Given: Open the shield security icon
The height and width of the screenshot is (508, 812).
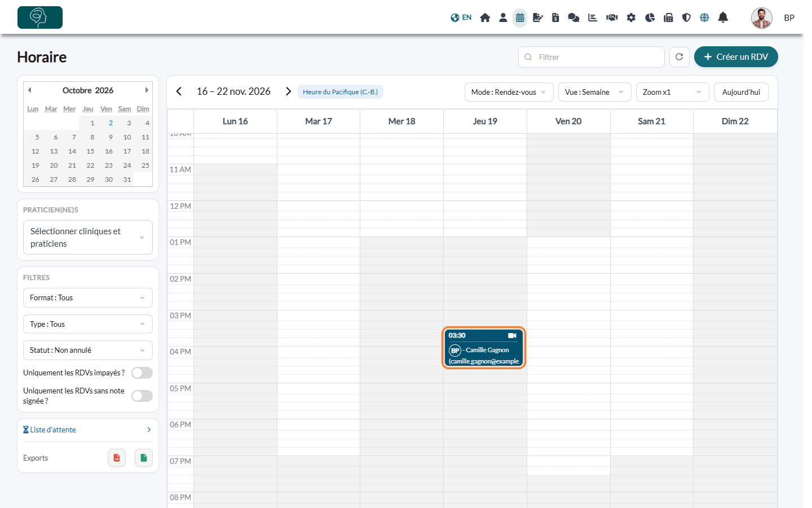Looking at the screenshot, I should (686, 17).
